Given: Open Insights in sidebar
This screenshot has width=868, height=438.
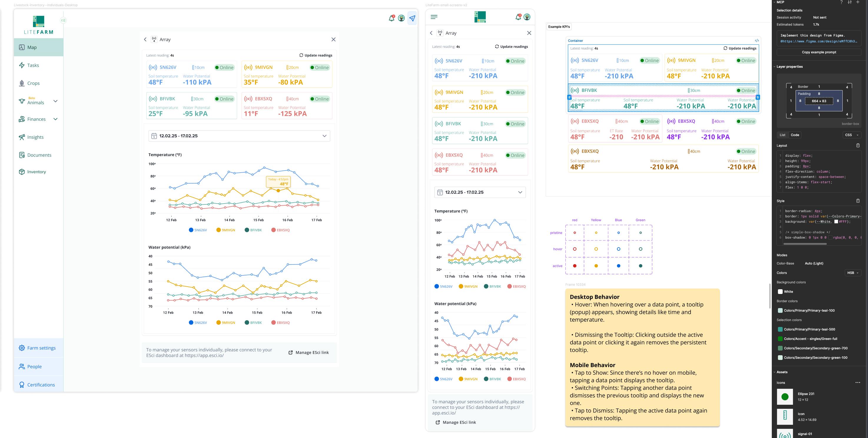Looking at the screenshot, I should [39, 137].
